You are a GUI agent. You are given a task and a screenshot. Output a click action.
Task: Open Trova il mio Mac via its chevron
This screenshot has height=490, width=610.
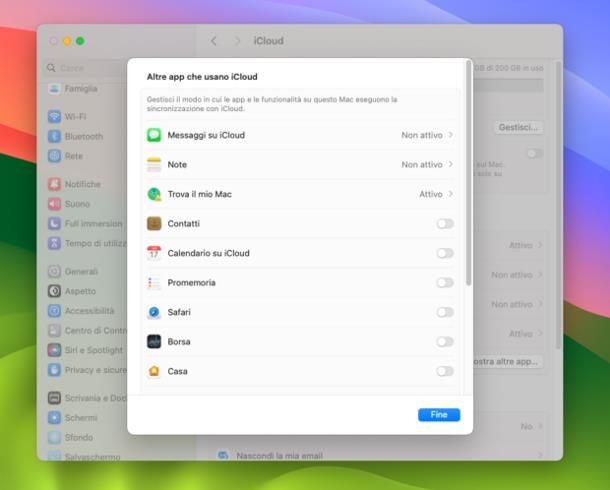(x=450, y=194)
